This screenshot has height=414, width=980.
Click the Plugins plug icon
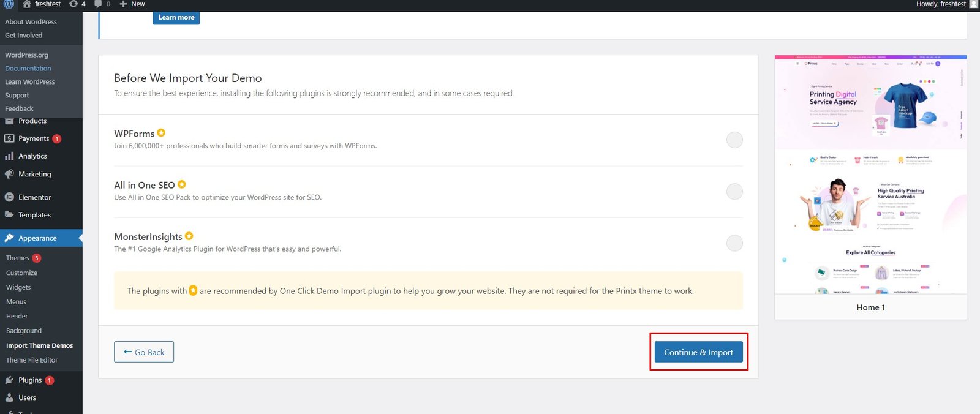[9, 380]
